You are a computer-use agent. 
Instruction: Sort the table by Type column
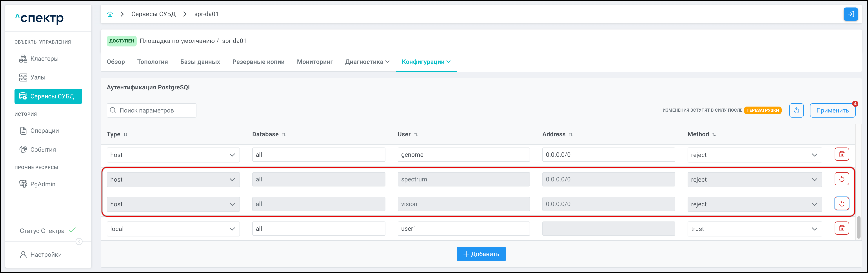click(125, 134)
